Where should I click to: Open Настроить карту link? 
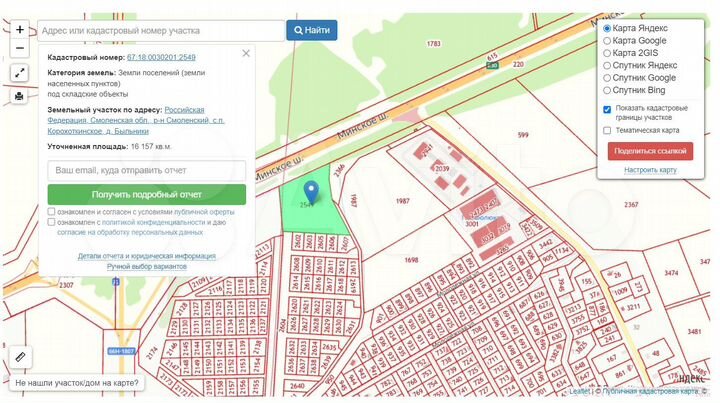(x=650, y=170)
